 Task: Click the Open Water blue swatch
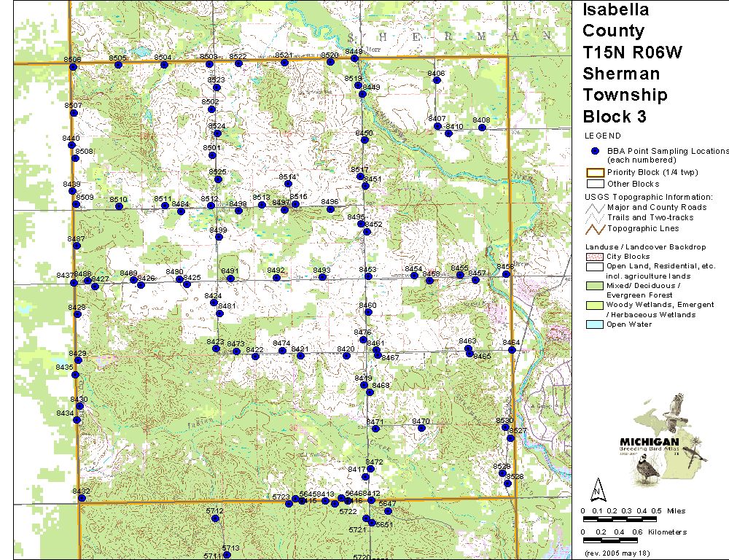[x=596, y=324]
